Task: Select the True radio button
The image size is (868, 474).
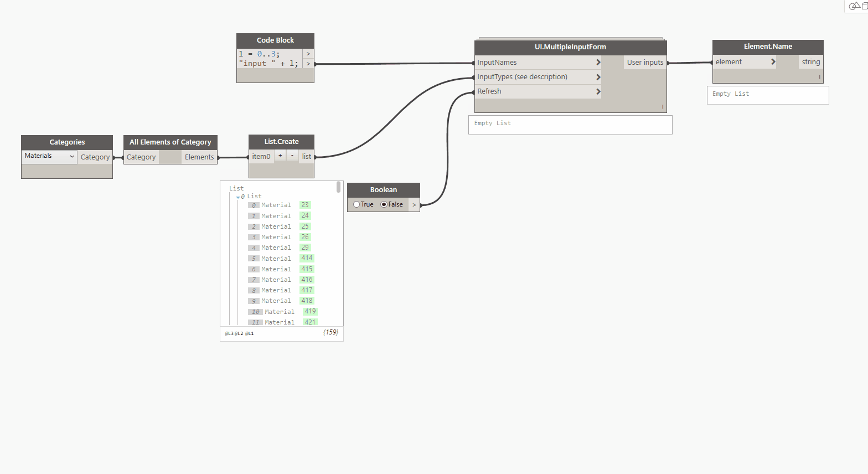Action: pyautogui.click(x=356, y=204)
